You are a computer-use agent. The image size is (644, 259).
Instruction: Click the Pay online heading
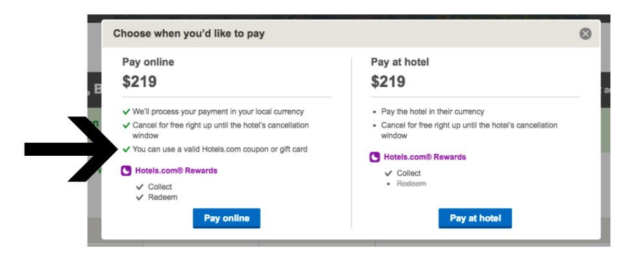149,62
